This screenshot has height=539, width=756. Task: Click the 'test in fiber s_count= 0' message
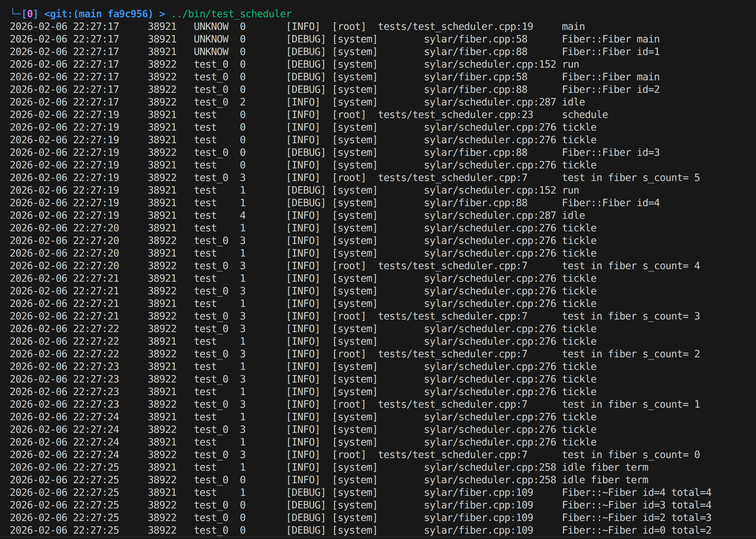click(631, 455)
